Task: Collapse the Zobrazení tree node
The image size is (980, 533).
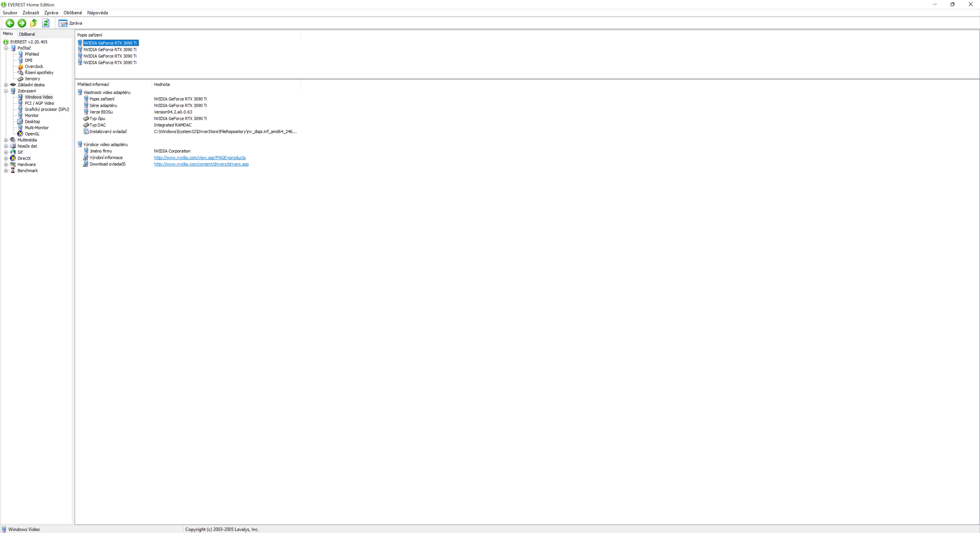Action: tap(6, 91)
